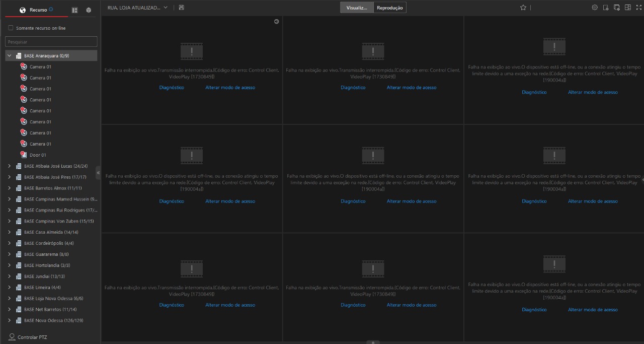Enter full screen mode via top-right icon
Screen dimensions: 644x344
[x=638, y=8]
